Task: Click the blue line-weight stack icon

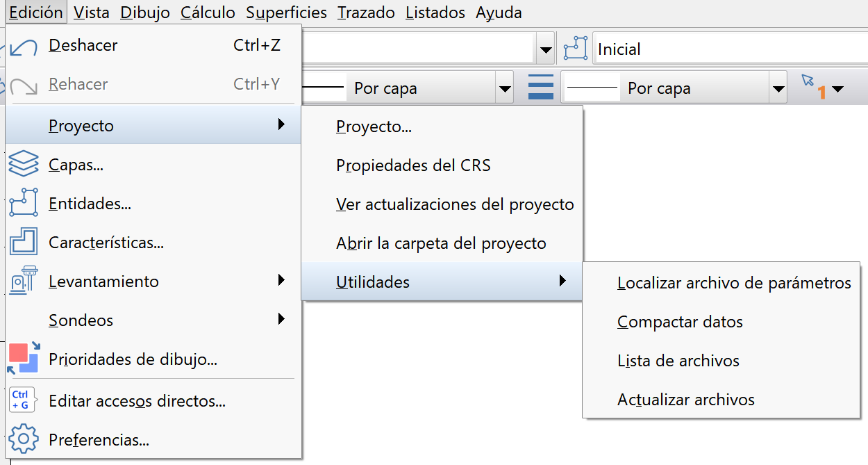Action: click(x=540, y=87)
